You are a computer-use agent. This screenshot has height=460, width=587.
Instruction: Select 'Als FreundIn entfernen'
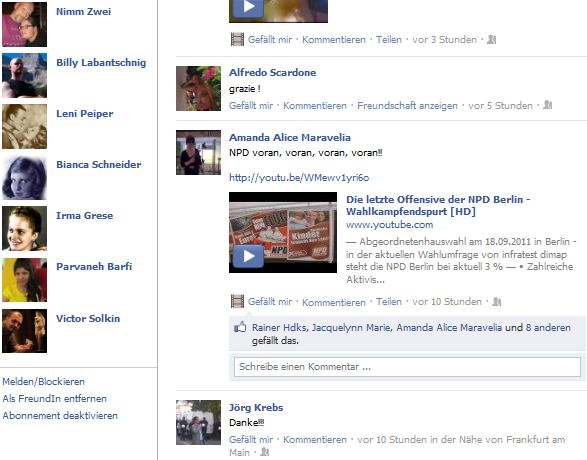55,398
